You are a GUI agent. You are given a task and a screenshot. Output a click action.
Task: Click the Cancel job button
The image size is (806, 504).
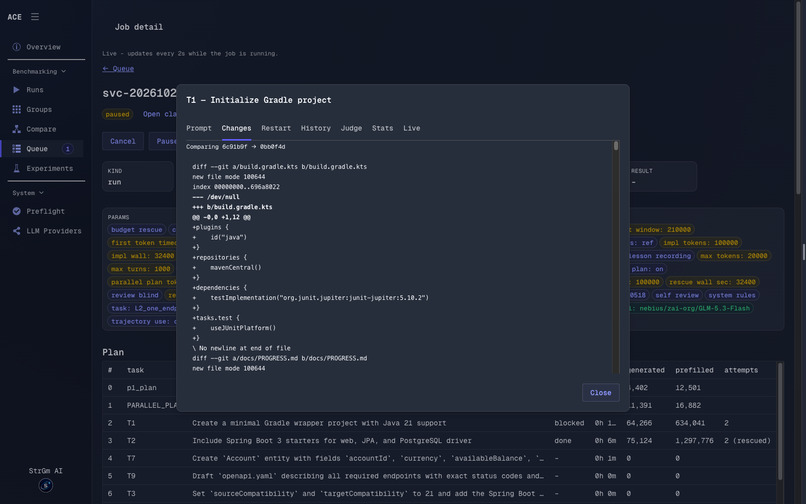tap(123, 141)
